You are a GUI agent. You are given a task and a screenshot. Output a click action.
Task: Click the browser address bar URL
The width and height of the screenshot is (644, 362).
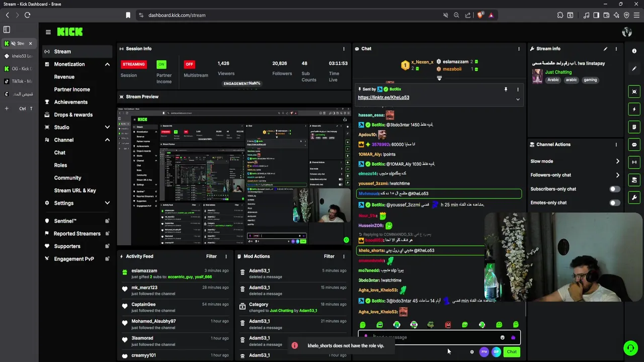(177, 15)
